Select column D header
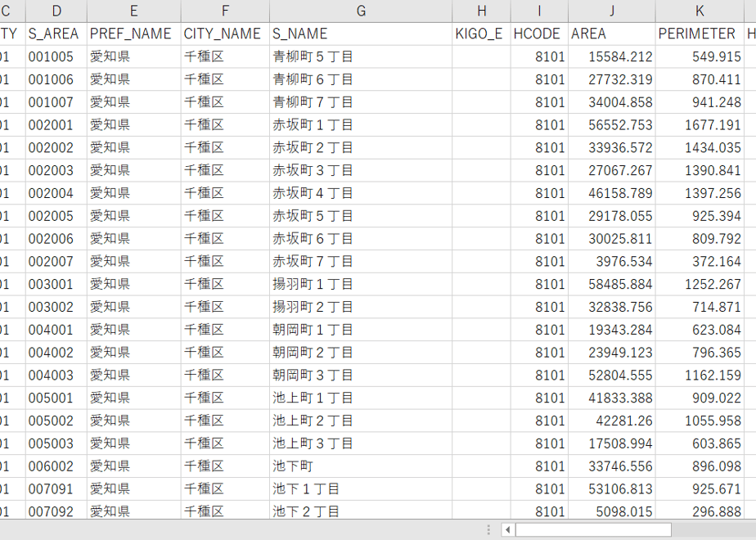This screenshot has width=756, height=540. pyautogui.click(x=56, y=11)
